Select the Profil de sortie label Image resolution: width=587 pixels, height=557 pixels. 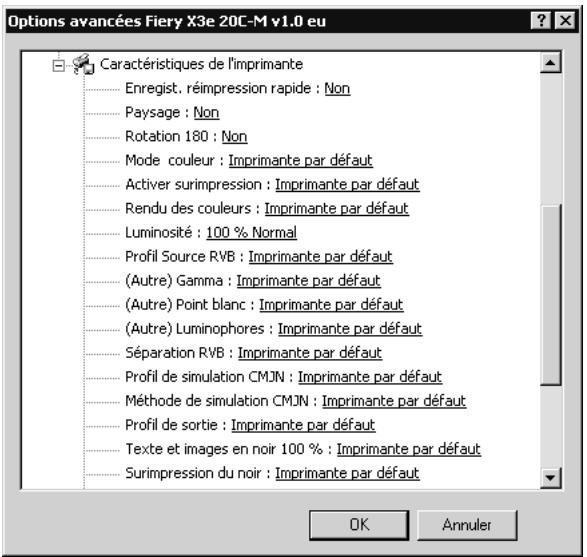[x=171, y=425]
